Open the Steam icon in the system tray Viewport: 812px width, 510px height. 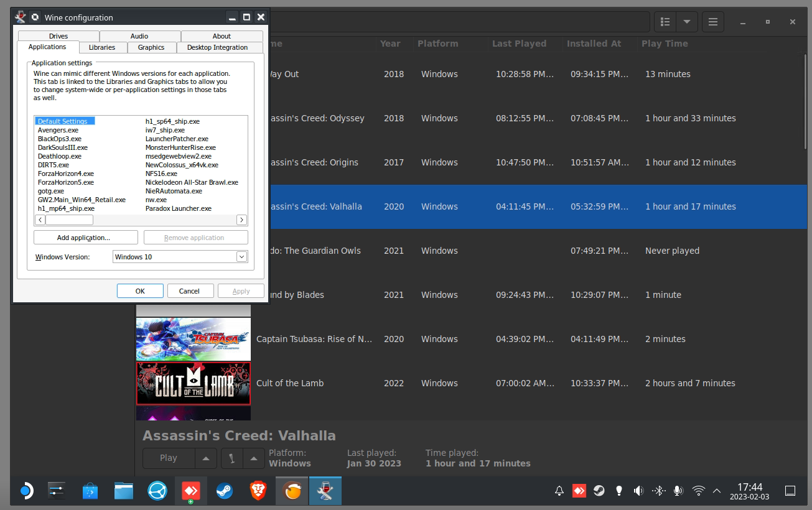[599, 491]
